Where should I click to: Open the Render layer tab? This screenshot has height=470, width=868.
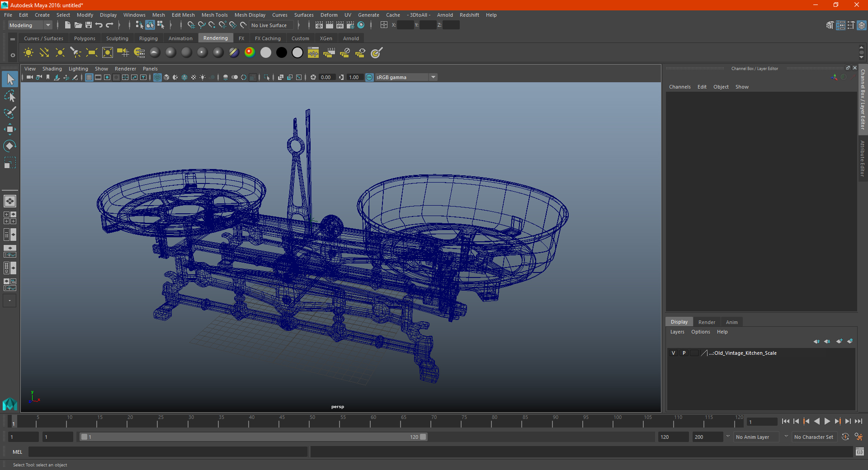(707, 322)
